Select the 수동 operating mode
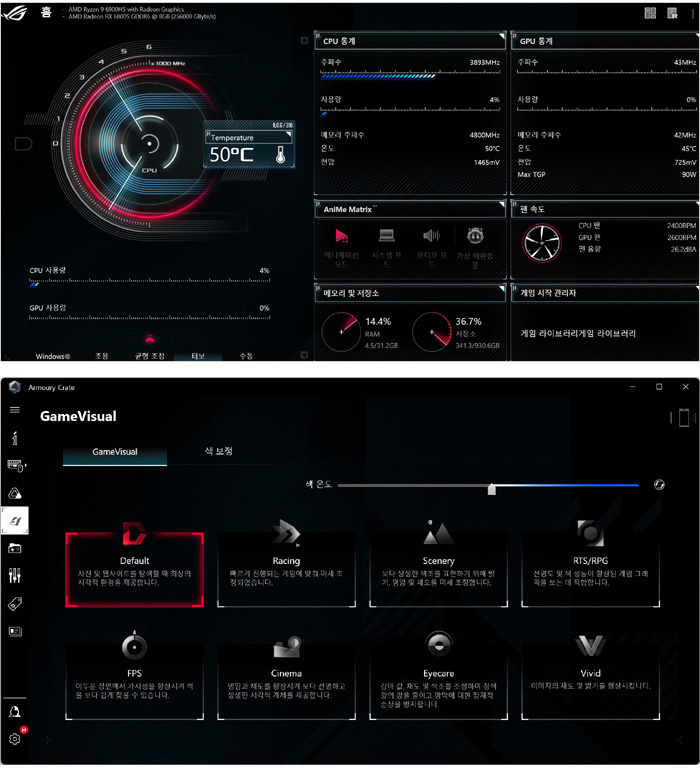Image resolution: width=700 pixels, height=768 pixels. pyautogui.click(x=246, y=356)
